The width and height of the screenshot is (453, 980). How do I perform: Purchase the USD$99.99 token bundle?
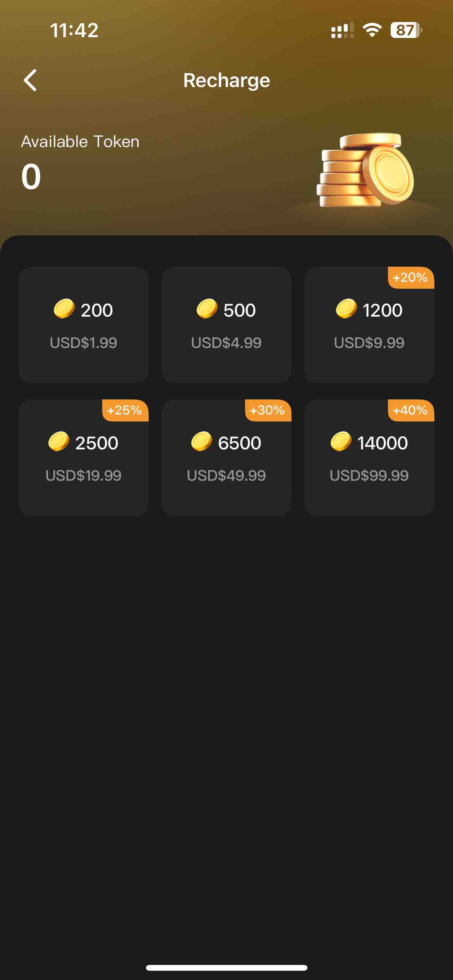coord(369,457)
